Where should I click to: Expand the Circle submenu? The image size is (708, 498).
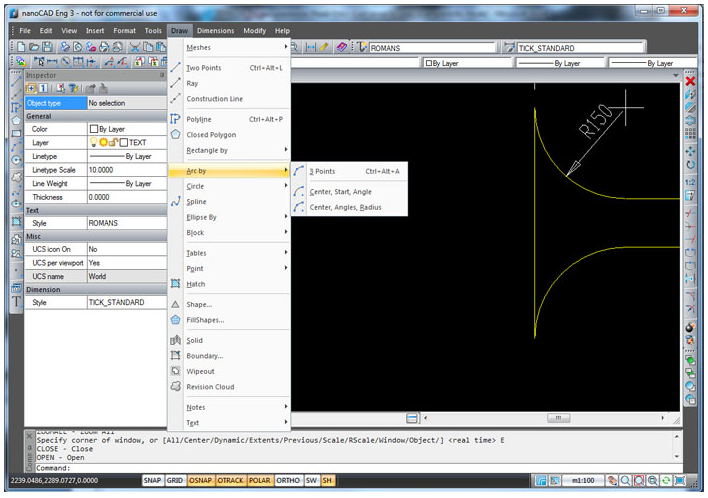[229, 186]
